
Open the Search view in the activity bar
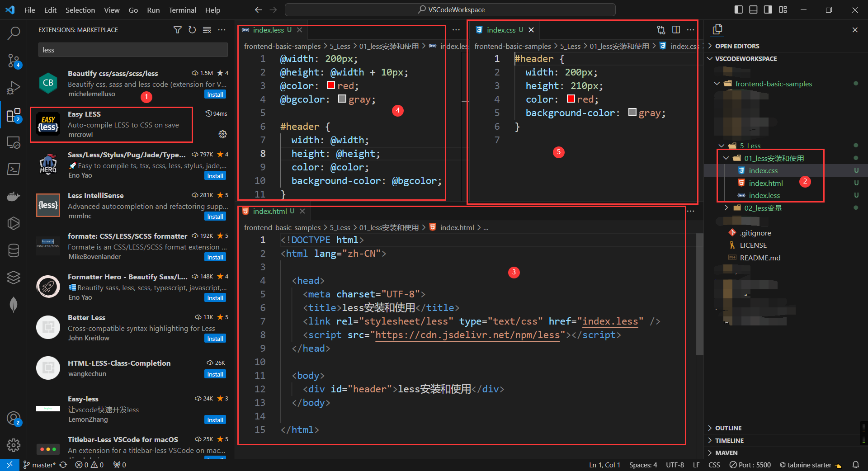click(14, 33)
